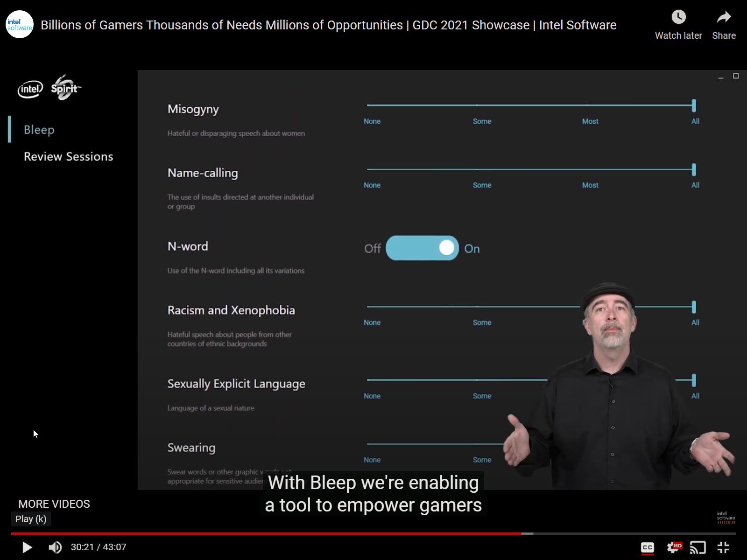Image resolution: width=747 pixels, height=560 pixels.
Task: Play the video
Action: tap(27, 547)
